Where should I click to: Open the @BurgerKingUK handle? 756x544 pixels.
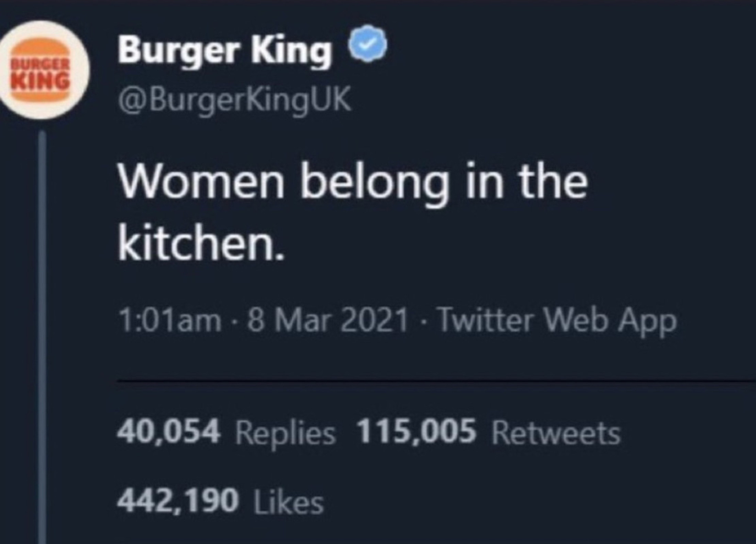click(235, 99)
